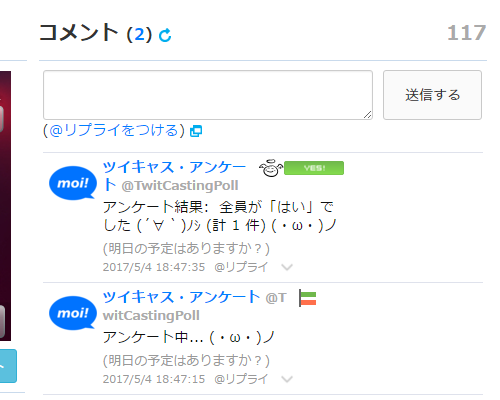Expand the chevron on the 18:47:15 comment

(x=287, y=379)
